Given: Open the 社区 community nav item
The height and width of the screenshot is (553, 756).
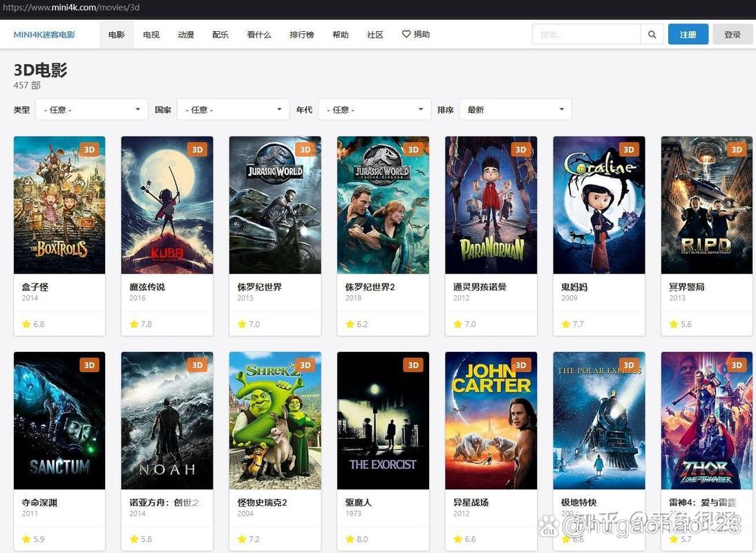Looking at the screenshot, I should pos(375,35).
